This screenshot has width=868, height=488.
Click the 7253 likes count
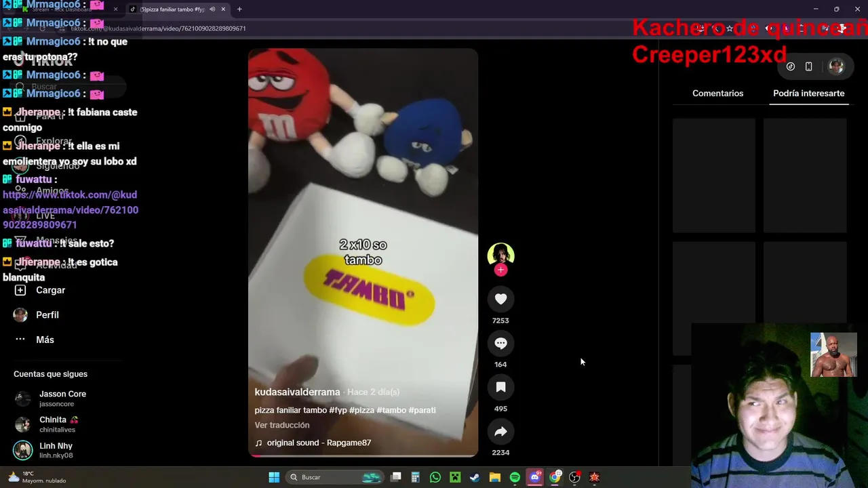[500, 321]
